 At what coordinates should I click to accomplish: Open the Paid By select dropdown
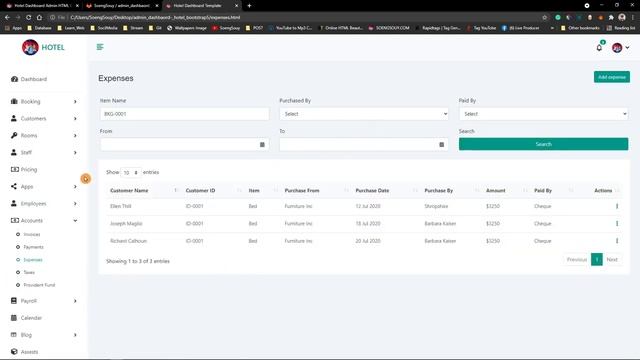click(543, 114)
